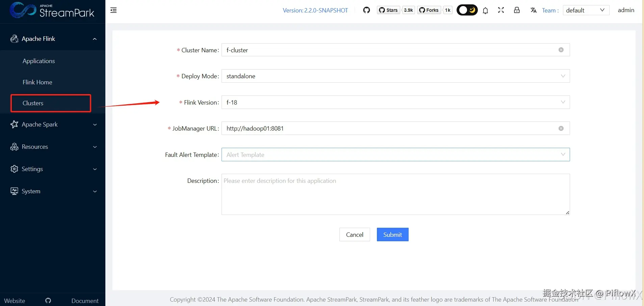644x306 pixels.
Task: Toggle the dark mode switch
Action: 467,10
